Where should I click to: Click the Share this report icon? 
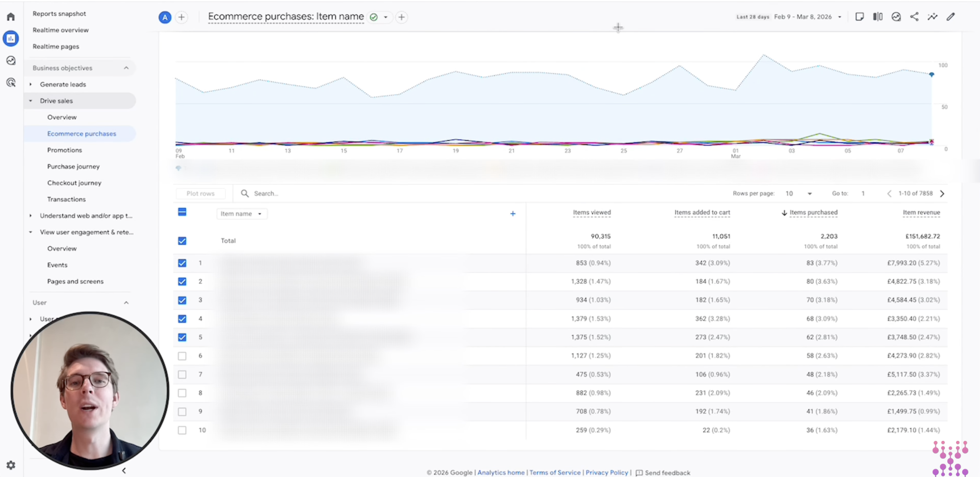point(914,17)
